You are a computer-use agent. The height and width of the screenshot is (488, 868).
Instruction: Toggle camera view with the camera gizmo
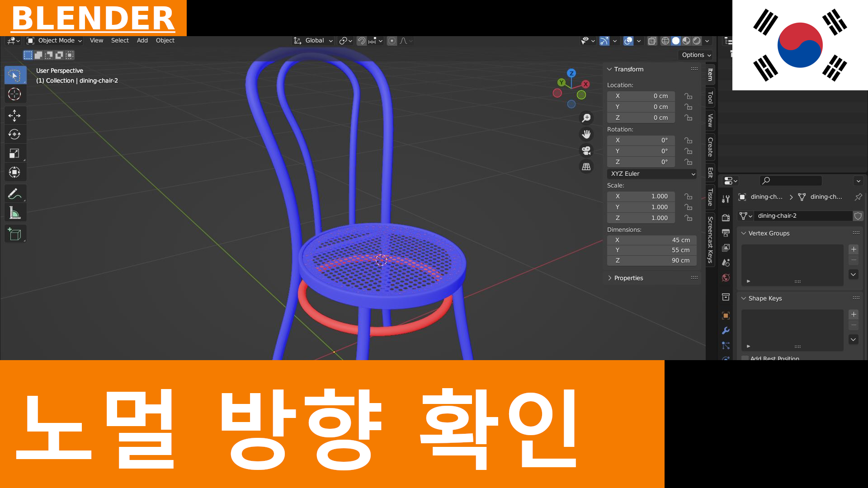(586, 150)
